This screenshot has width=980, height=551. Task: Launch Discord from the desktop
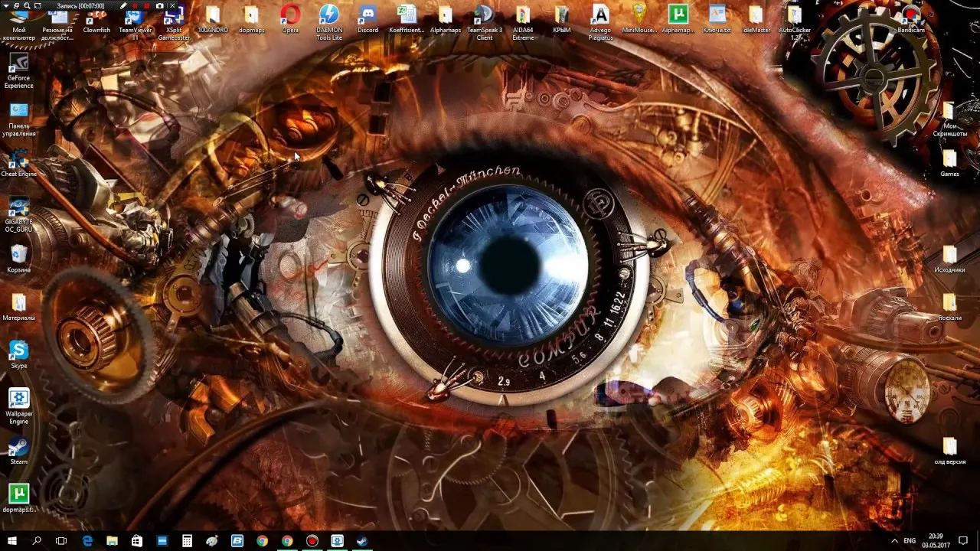click(x=367, y=21)
